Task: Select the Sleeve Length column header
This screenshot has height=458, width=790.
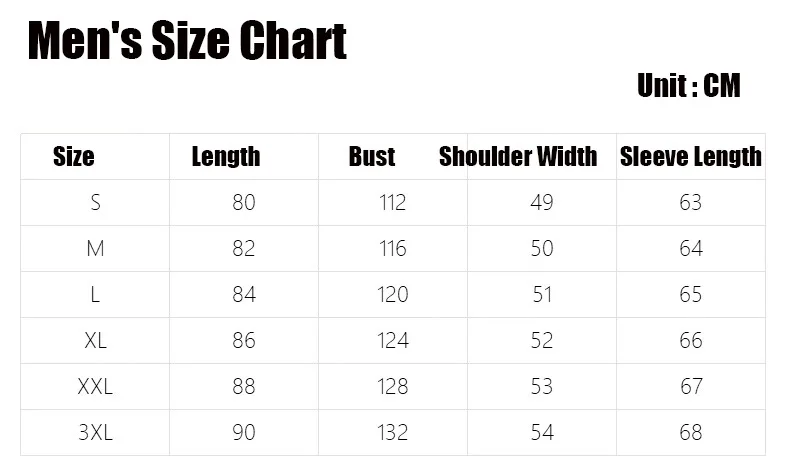Action: click(691, 156)
